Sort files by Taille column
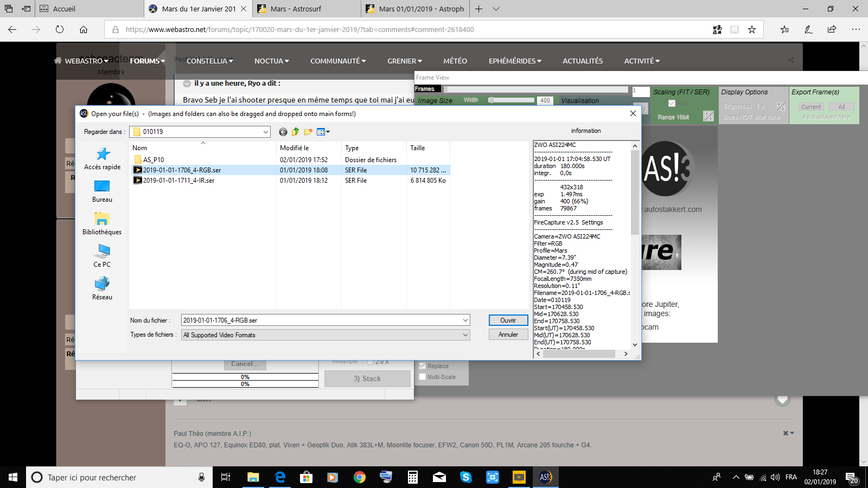868x488 pixels. [429, 148]
